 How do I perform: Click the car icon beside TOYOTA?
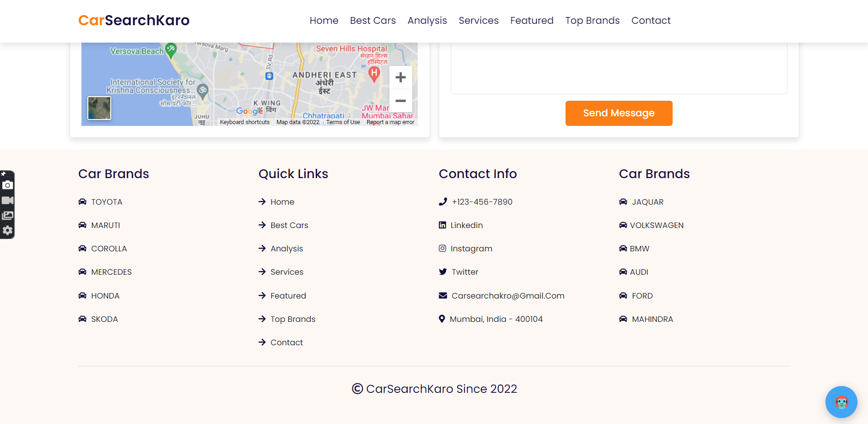[82, 201]
